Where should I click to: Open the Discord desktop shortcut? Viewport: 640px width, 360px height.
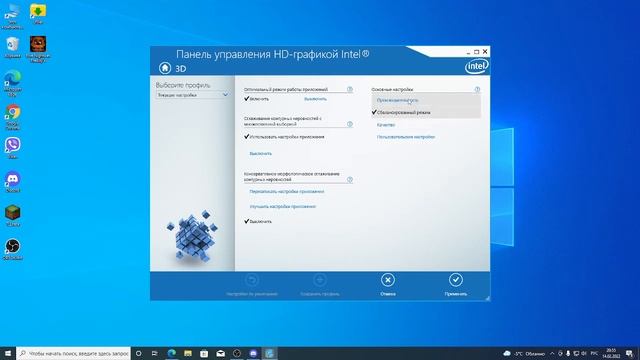coord(13,182)
